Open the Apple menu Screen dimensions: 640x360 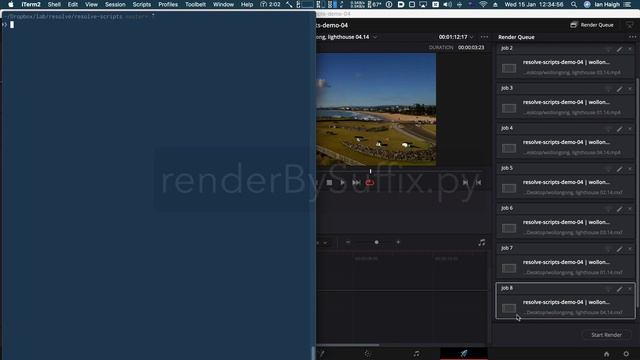[11, 4]
